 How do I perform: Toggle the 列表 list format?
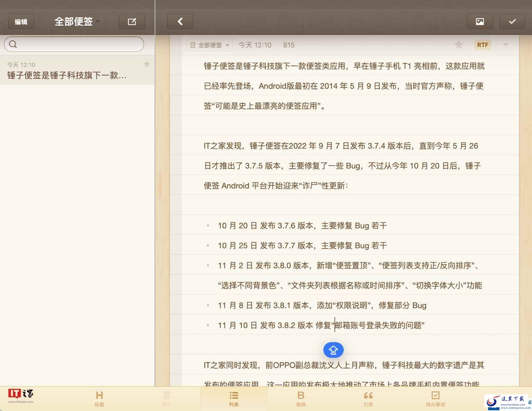click(x=234, y=399)
